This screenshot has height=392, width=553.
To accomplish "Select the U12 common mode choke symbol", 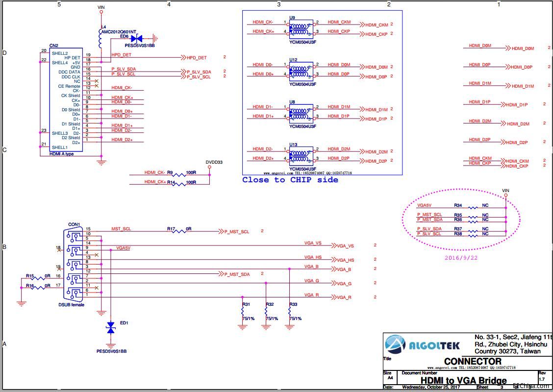I will tap(301, 72).
